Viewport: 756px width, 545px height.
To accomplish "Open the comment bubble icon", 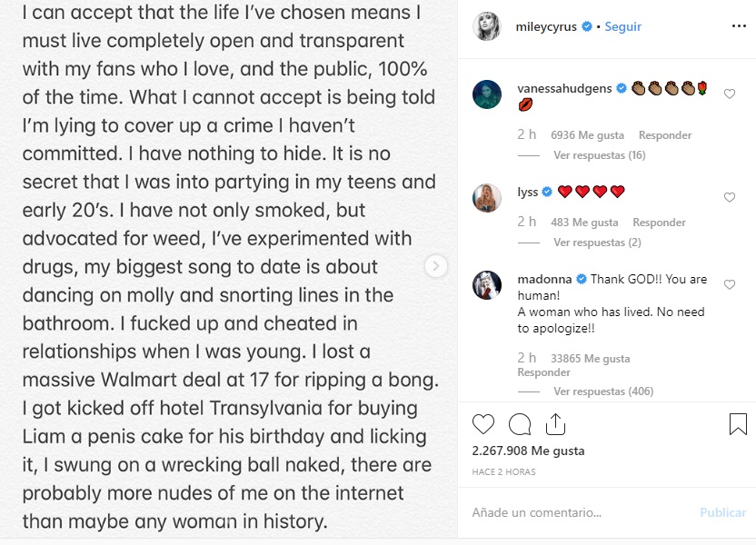I will 518,423.
